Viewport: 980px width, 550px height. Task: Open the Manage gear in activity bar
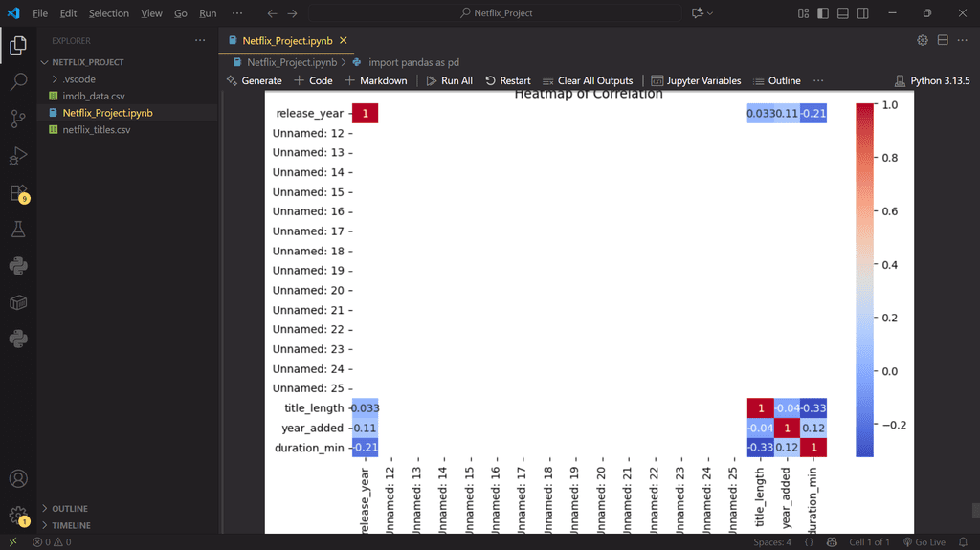[18, 516]
